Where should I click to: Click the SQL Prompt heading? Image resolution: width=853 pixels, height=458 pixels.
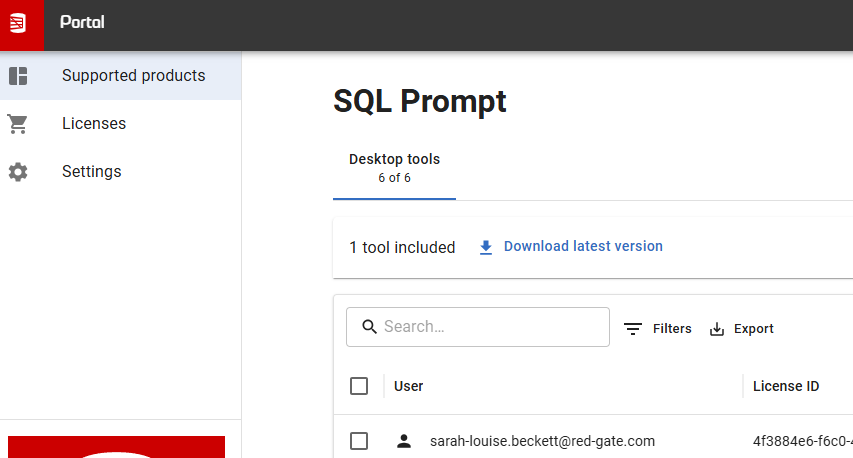419,101
